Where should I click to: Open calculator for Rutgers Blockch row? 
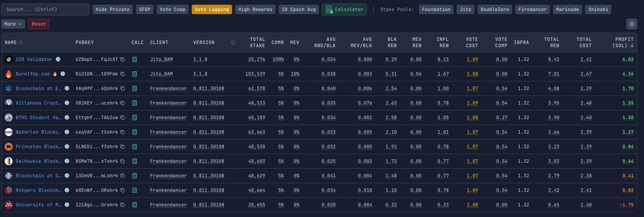[x=136, y=190]
